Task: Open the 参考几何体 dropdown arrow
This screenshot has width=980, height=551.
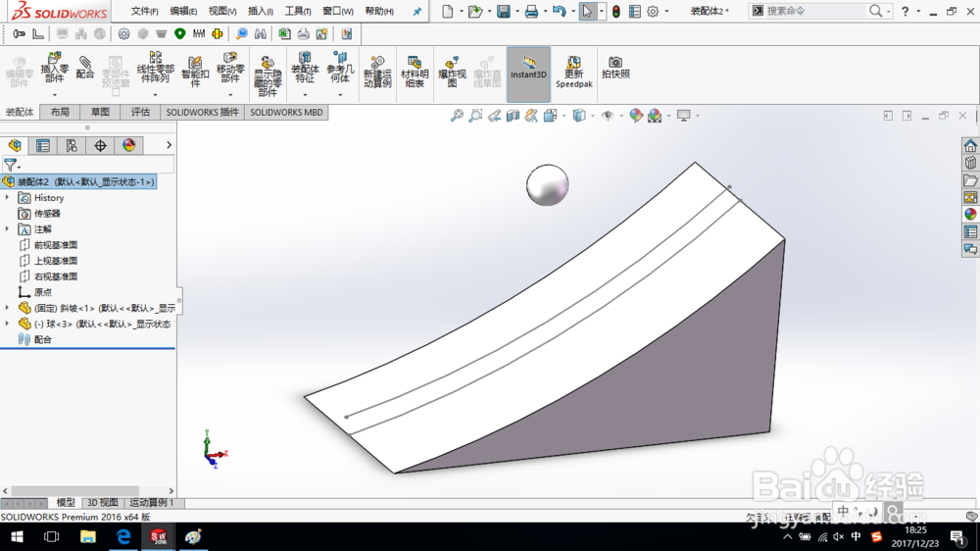Action: [x=340, y=94]
